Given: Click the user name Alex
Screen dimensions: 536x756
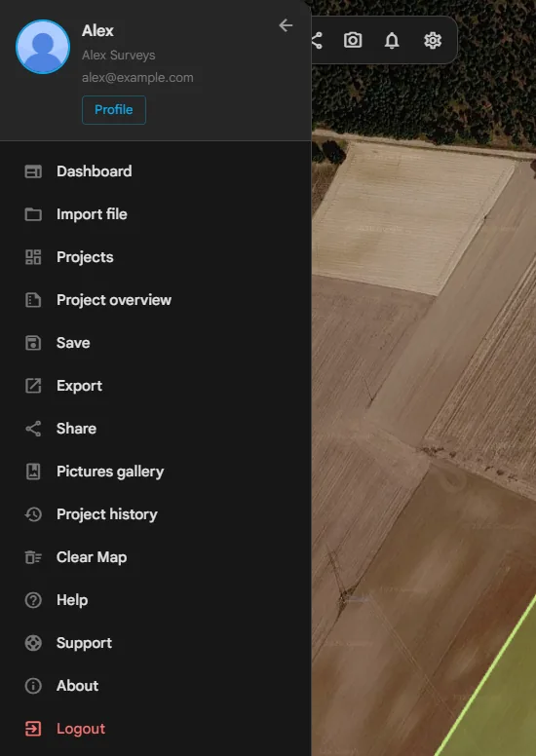Looking at the screenshot, I should click(x=97, y=30).
